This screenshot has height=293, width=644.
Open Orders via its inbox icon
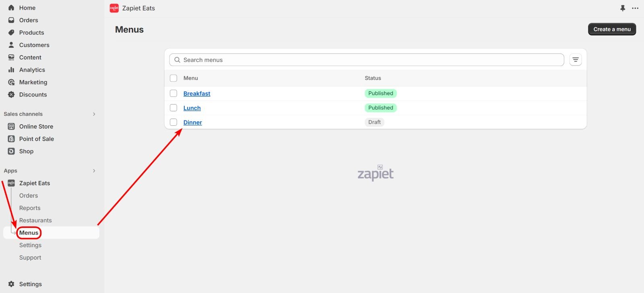point(11,20)
